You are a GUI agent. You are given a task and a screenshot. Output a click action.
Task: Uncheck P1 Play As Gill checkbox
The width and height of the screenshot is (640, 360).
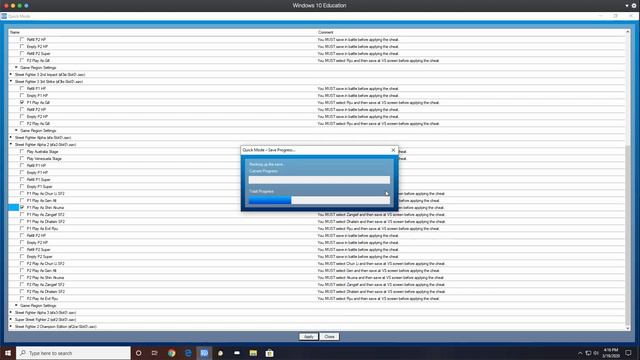22,102
